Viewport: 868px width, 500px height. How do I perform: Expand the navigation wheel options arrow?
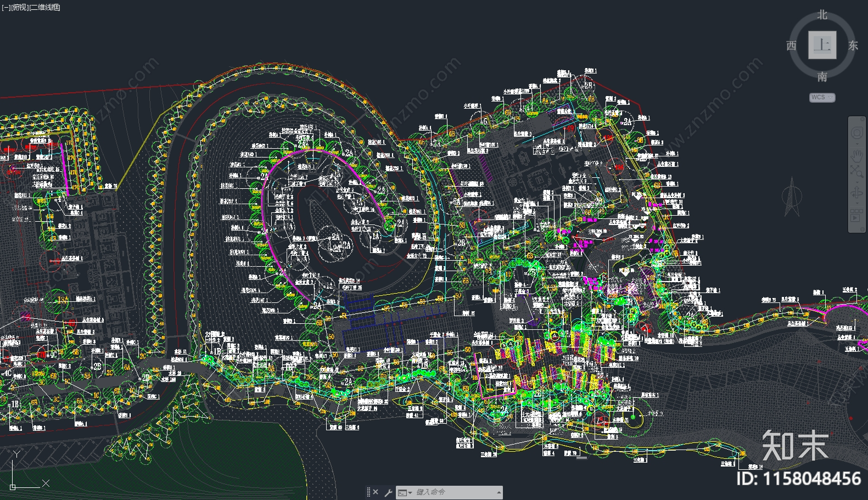(x=857, y=144)
